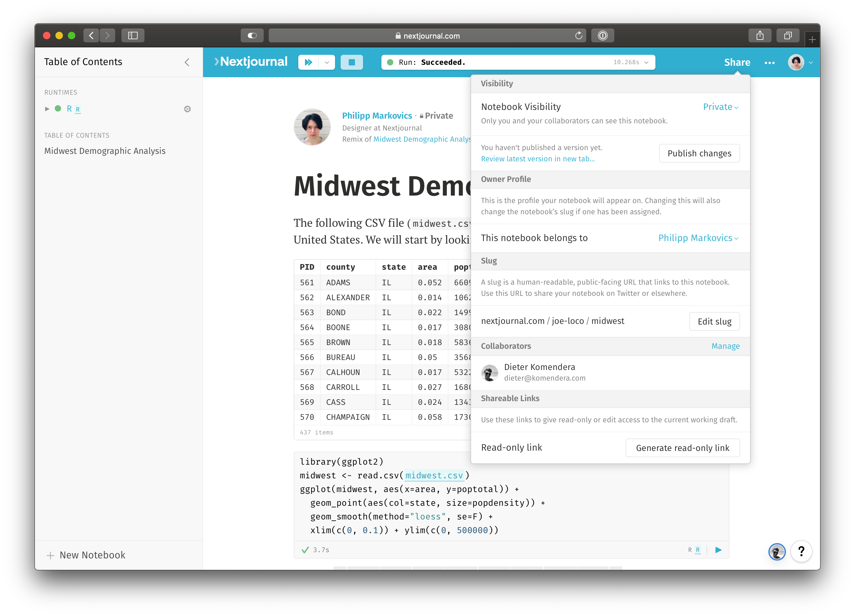Stop execution with the stop button
Screen dimensions: 855x616
(352, 62)
